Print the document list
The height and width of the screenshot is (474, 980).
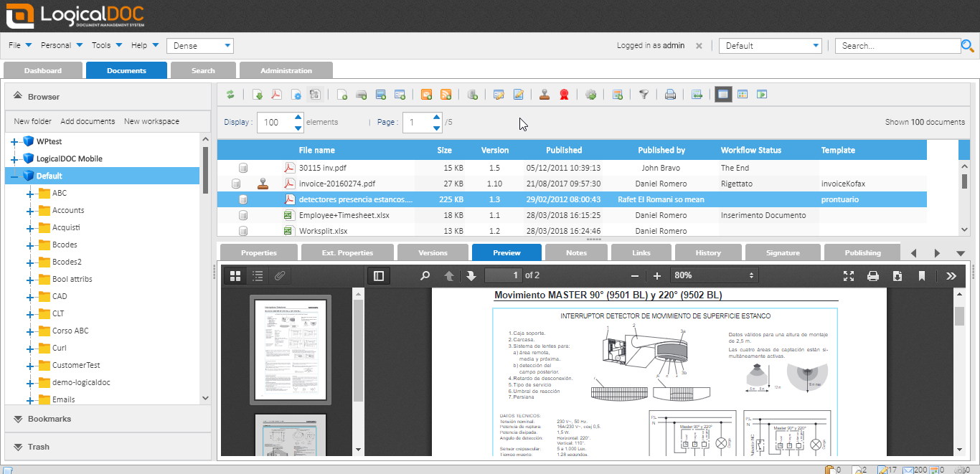tap(670, 94)
